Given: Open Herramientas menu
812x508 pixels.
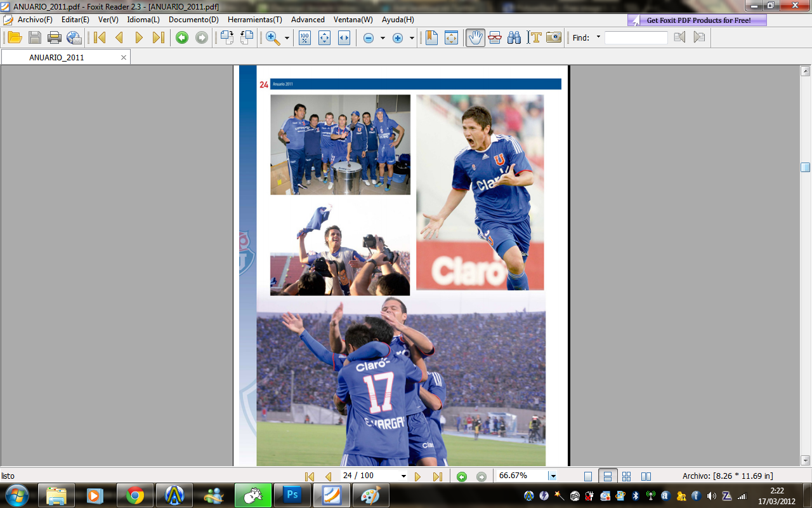Looking at the screenshot, I should pyautogui.click(x=255, y=20).
